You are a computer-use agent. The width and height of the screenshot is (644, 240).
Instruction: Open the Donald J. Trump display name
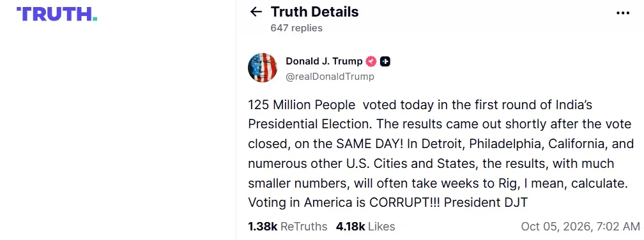(324, 61)
